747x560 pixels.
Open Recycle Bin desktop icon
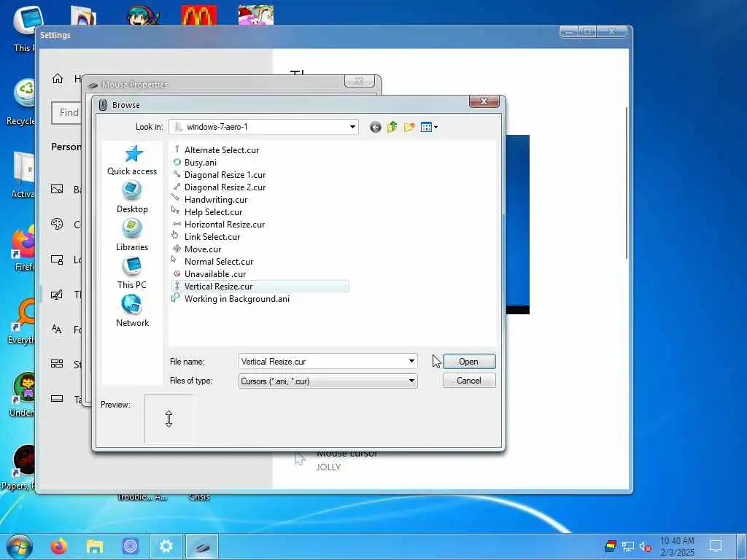point(21,102)
